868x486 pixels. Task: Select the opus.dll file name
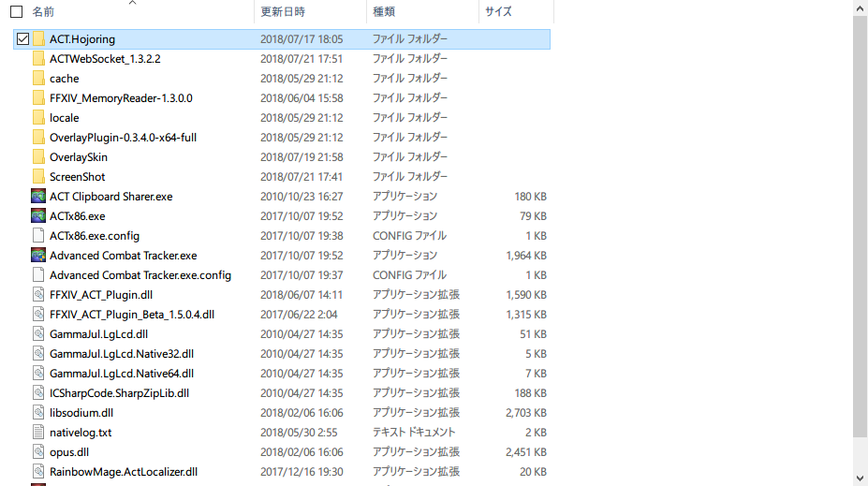click(x=69, y=451)
